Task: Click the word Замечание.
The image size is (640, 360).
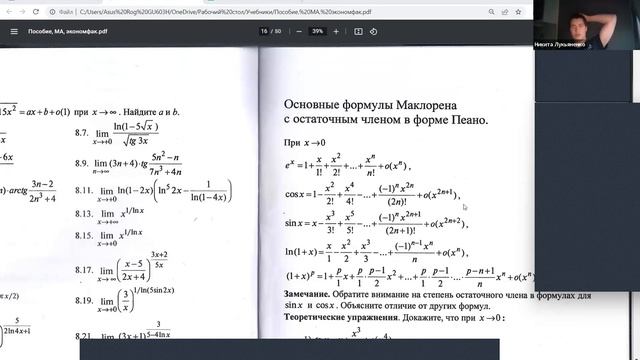Action: click(307, 294)
